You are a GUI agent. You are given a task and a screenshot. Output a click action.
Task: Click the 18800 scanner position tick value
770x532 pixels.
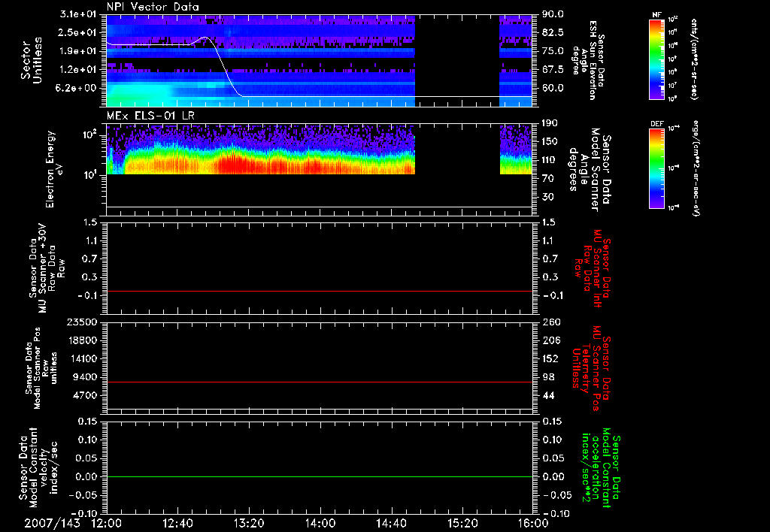82,340
